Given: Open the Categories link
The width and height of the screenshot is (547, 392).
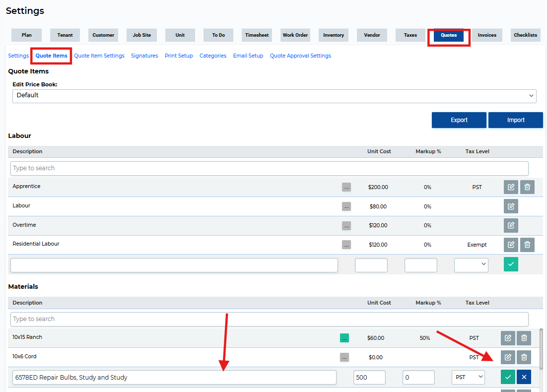Looking at the screenshot, I should pyautogui.click(x=213, y=56).
